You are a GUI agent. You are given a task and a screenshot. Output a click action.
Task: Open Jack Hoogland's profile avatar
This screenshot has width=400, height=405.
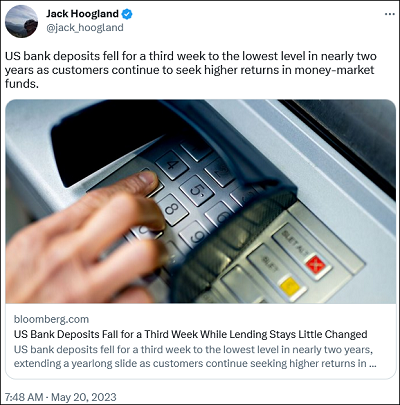[21, 21]
